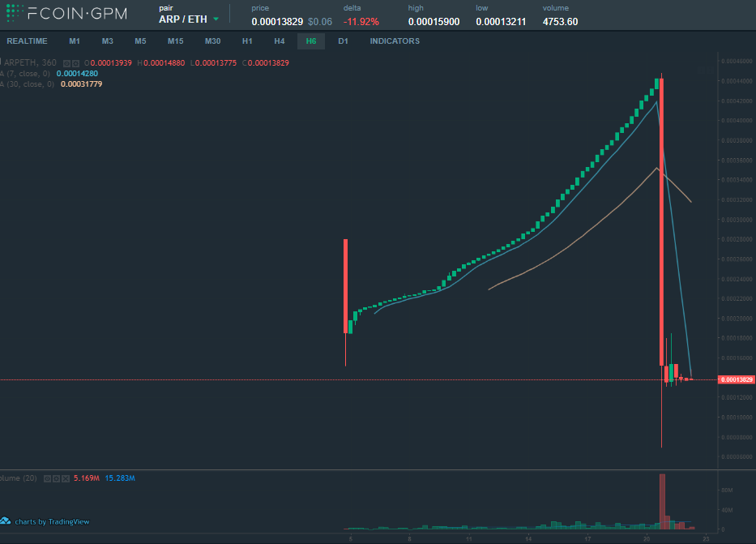Click the date label 20 on time axis
Image resolution: width=756 pixels, height=544 pixels.
point(647,538)
